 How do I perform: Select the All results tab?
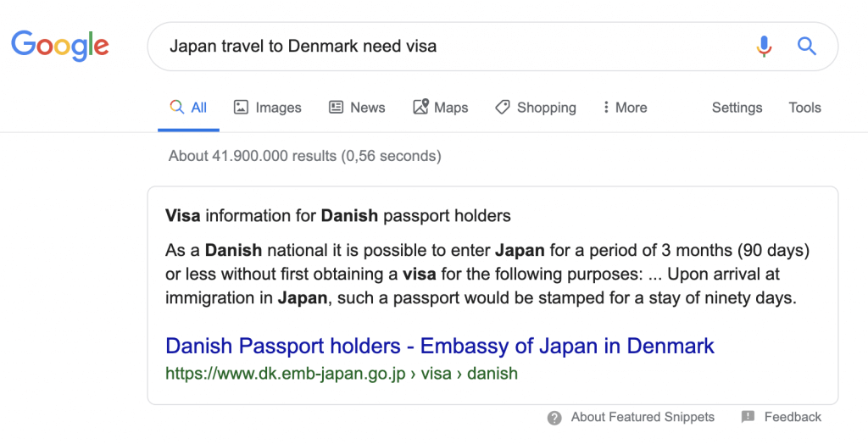188,108
